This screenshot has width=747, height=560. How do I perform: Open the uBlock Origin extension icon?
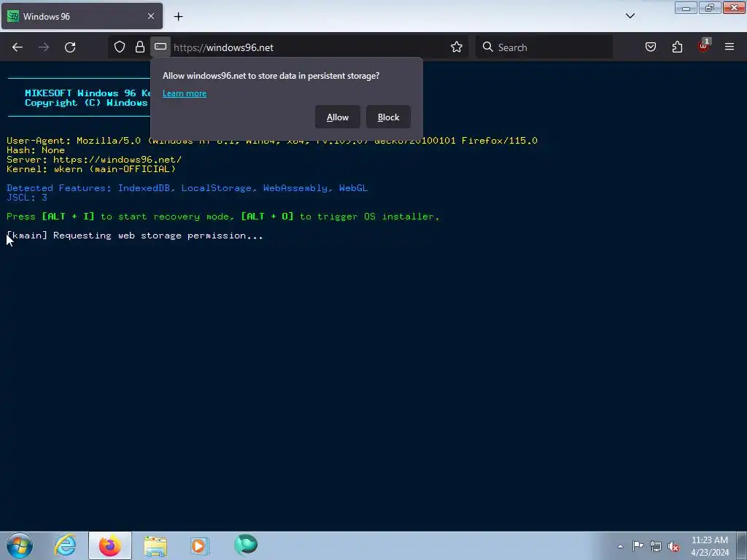[704, 46]
